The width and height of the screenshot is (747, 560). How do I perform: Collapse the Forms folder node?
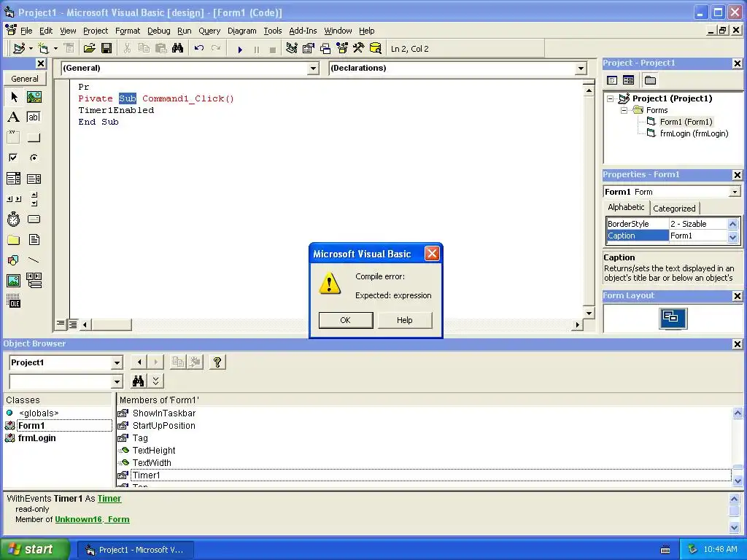[624, 110]
